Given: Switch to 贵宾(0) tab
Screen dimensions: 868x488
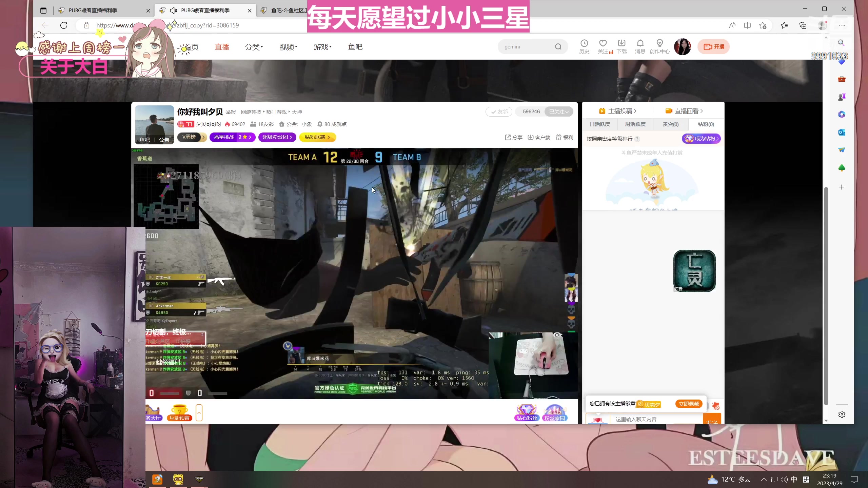Looking at the screenshot, I should (671, 124).
